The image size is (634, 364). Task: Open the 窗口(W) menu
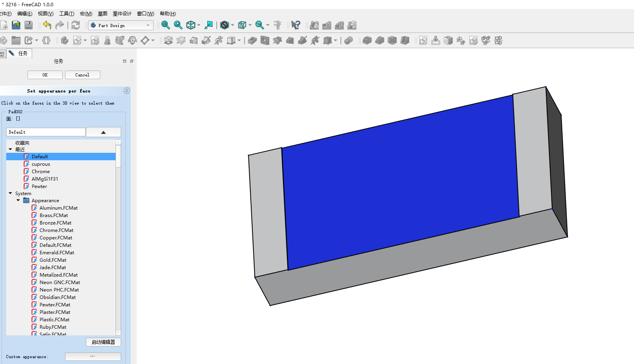click(145, 14)
